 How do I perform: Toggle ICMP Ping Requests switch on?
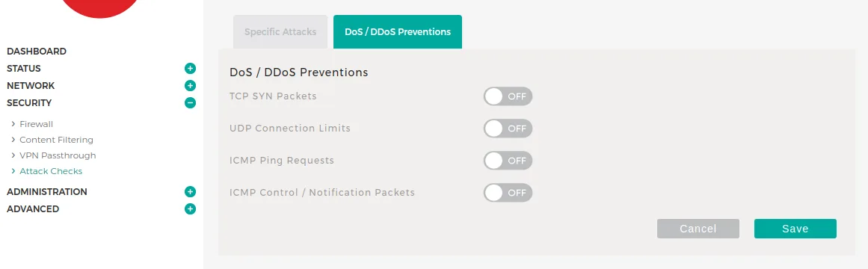point(508,161)
